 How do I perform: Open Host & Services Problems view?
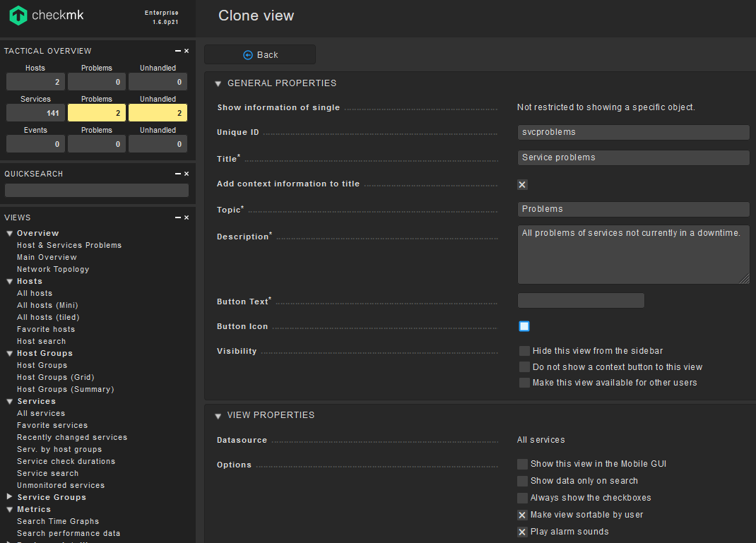[x=69, y=245]
